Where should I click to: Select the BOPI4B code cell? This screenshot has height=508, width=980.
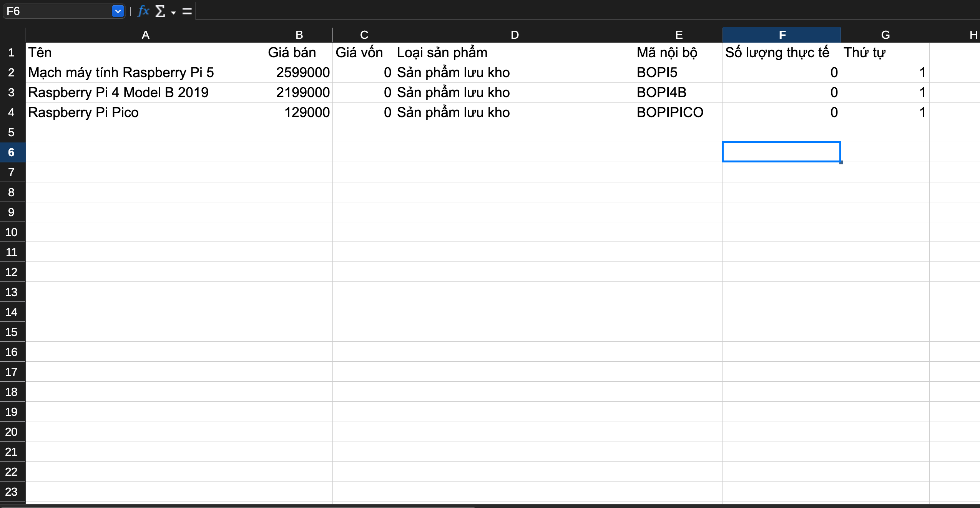[x=678, y=93]
